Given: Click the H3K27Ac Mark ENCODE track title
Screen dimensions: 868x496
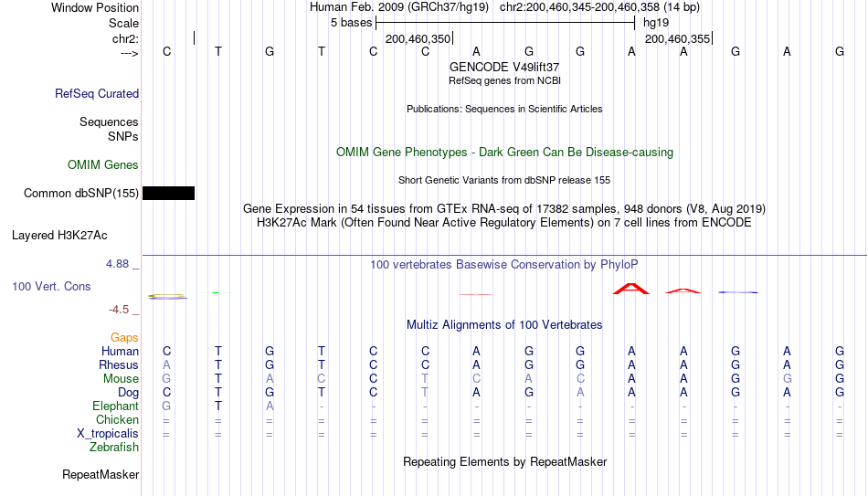Looking at the screenshot, I should click(504, 223).
